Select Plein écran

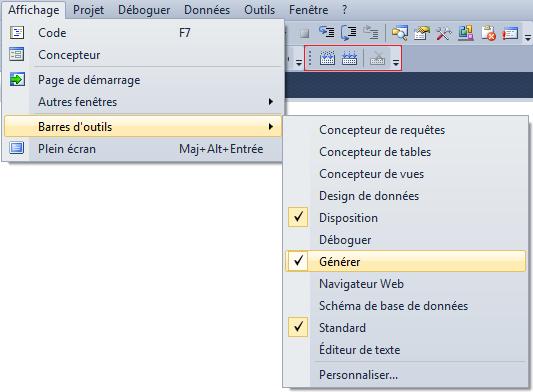pyautogui.click(x=143, y=149)
